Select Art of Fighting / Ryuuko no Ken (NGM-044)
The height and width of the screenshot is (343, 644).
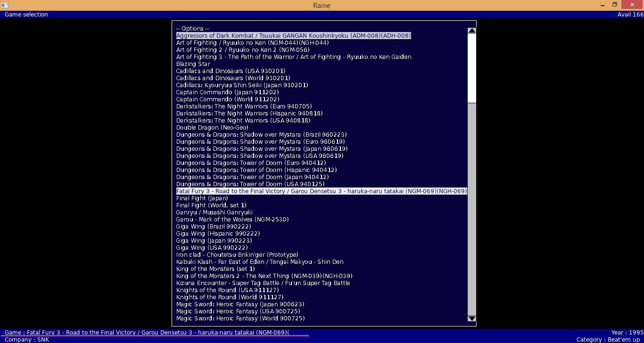[252, 43]
